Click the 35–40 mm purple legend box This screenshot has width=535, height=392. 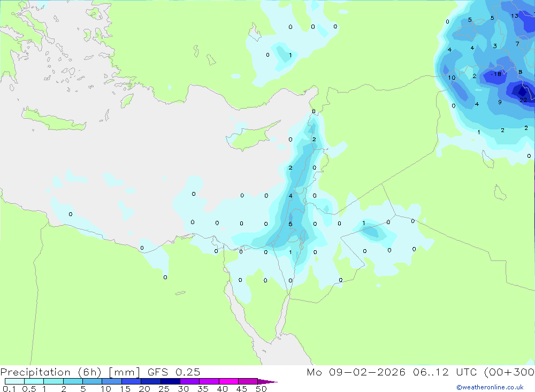point(209,381)
